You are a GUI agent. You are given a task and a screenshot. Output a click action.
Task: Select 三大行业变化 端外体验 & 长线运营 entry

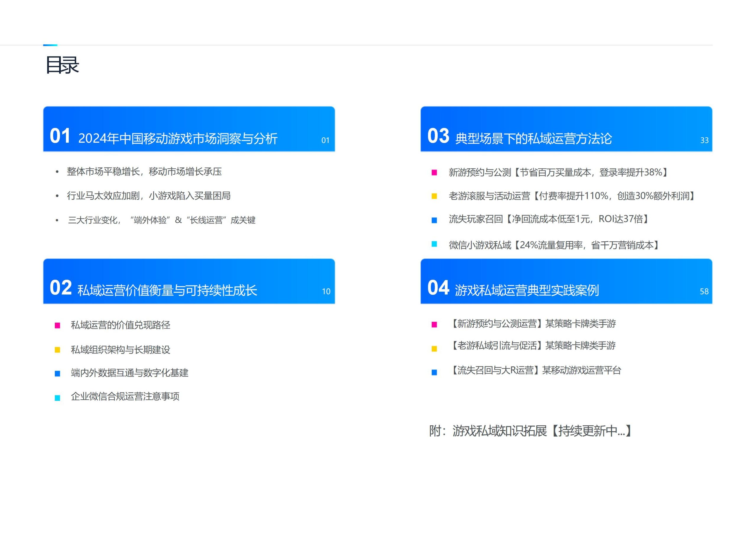click(162, 220)
